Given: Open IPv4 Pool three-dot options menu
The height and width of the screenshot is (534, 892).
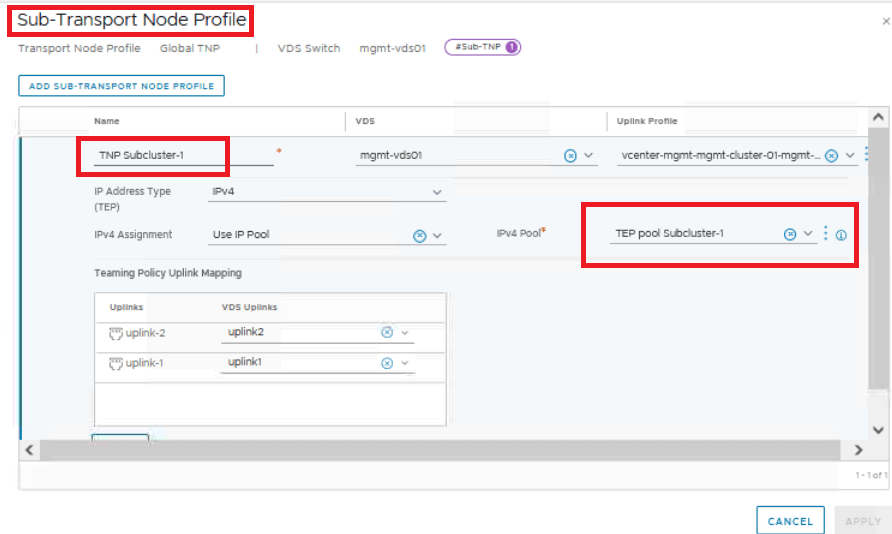Looking at the screenshot, I should click(x=825, y=234).
